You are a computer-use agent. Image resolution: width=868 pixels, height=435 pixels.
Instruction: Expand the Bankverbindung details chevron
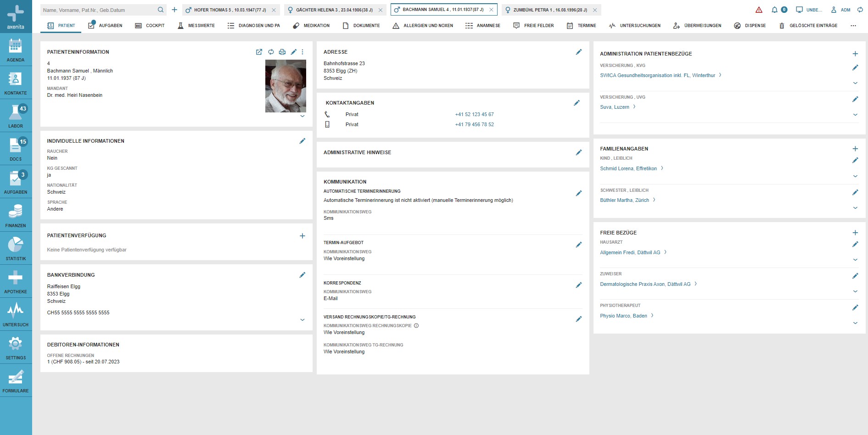(302, 320)
